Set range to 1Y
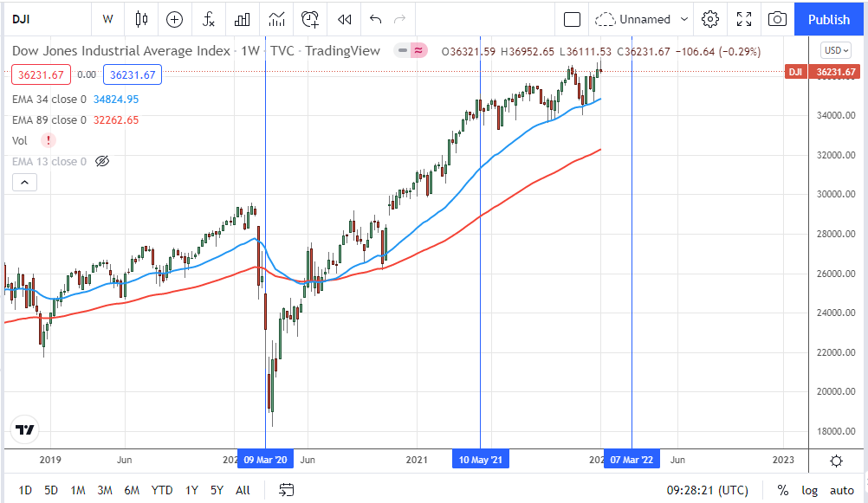Image resolution: width=868 pixels, height=503 pixels. click(191, 490)
